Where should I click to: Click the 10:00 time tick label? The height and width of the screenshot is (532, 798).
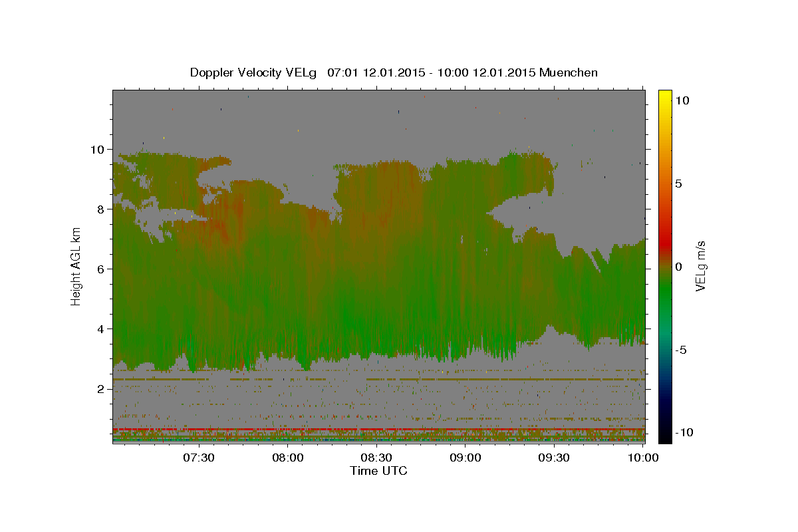[x=642, y=458]
